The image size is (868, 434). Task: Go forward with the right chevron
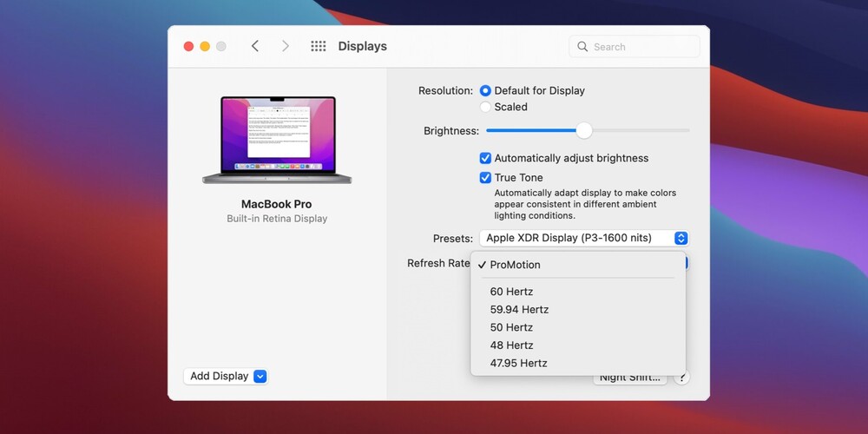point(285,47)
